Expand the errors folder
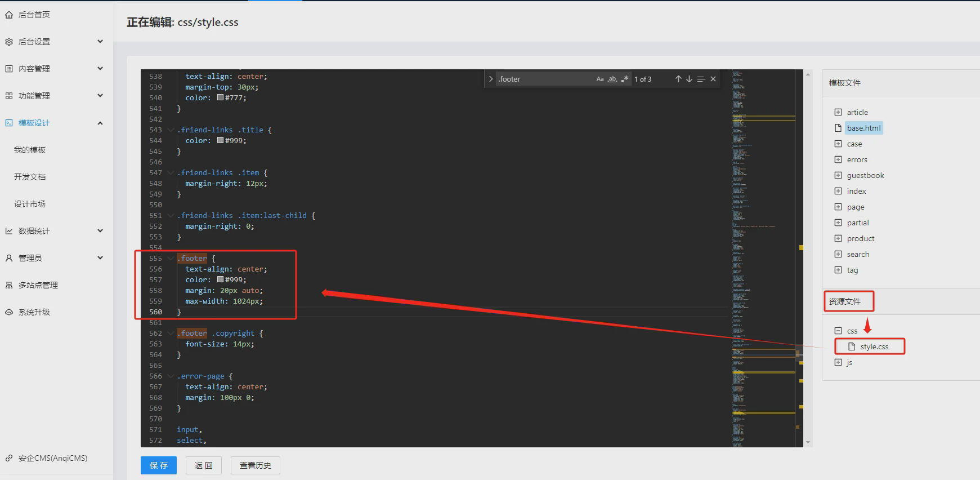 (x=838, y=159)
